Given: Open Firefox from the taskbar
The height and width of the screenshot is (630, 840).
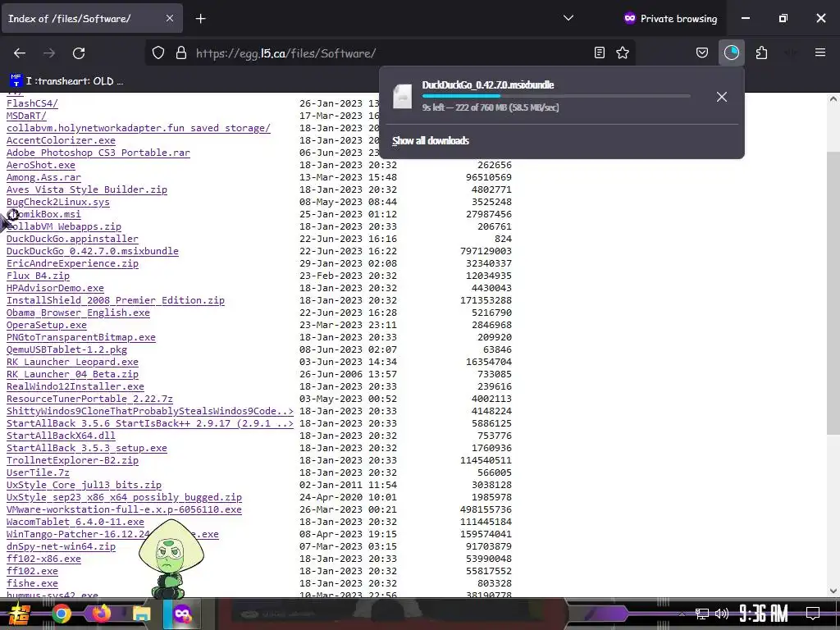Looking at the screenshot, I should pyautogui.click(x=102, y=613).
